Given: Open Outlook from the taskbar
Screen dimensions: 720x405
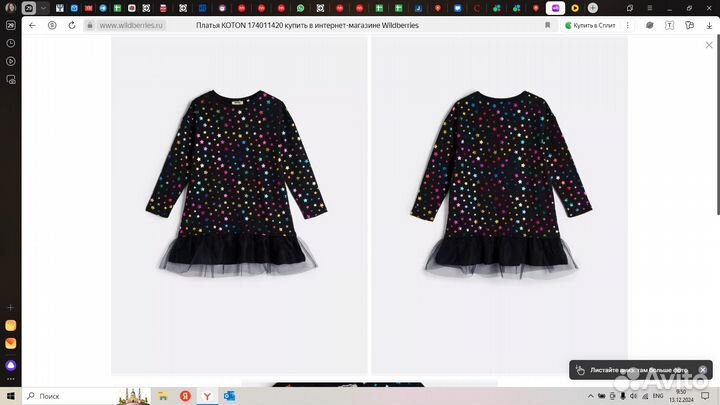Looking at the screenshot, I should pos(229,396).
